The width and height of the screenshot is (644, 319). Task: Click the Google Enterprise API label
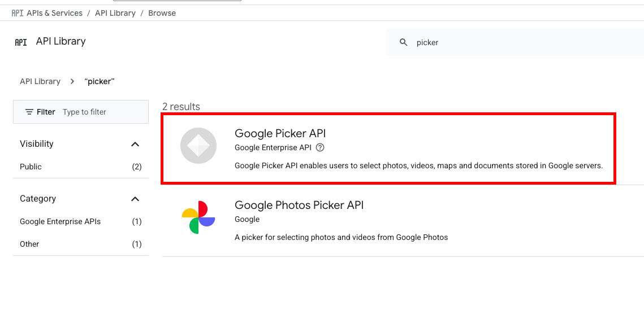pyautogui.click(x=273, y=147)
